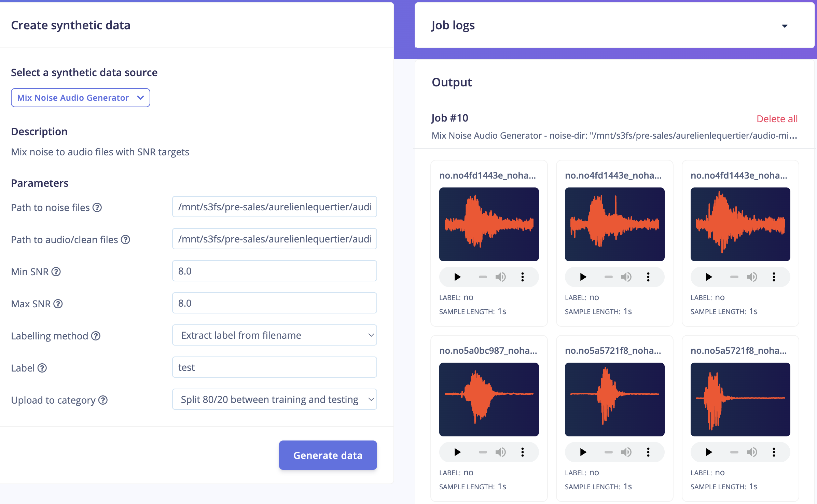Open the Labelling method dropdown
The height and width of the screenshot is (504, 817).
(274, 335)
